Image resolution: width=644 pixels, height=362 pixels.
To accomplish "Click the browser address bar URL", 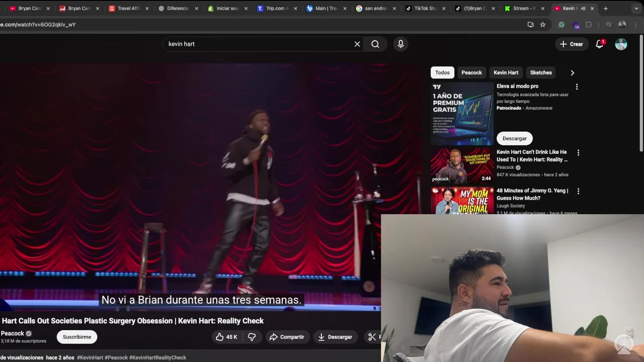I will point(38,25).
